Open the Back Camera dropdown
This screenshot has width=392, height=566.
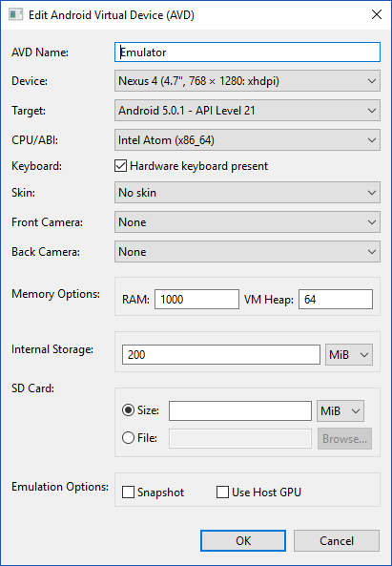click(247, 252)
